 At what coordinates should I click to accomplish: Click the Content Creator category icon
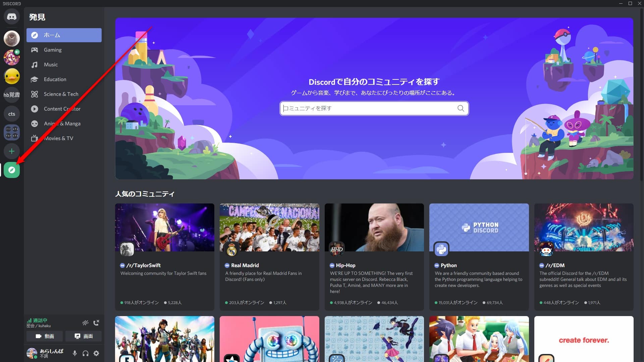coord(35,108)
